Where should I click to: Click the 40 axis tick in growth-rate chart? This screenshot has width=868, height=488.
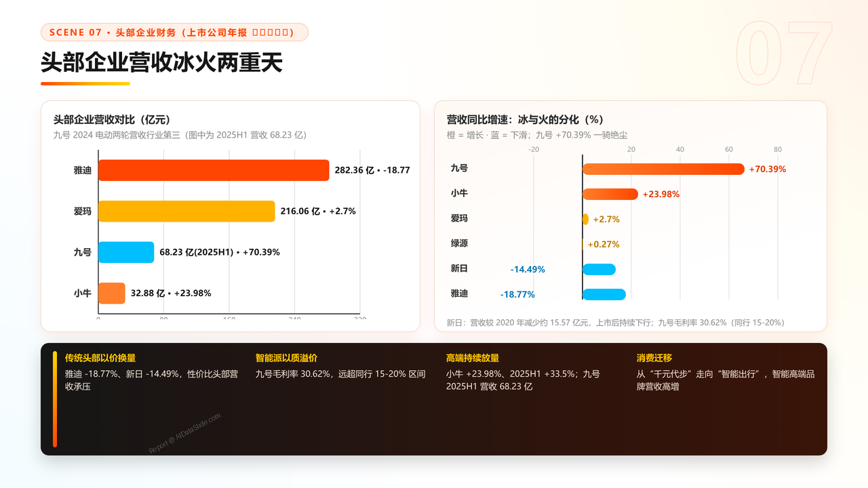tap(680, 150)
